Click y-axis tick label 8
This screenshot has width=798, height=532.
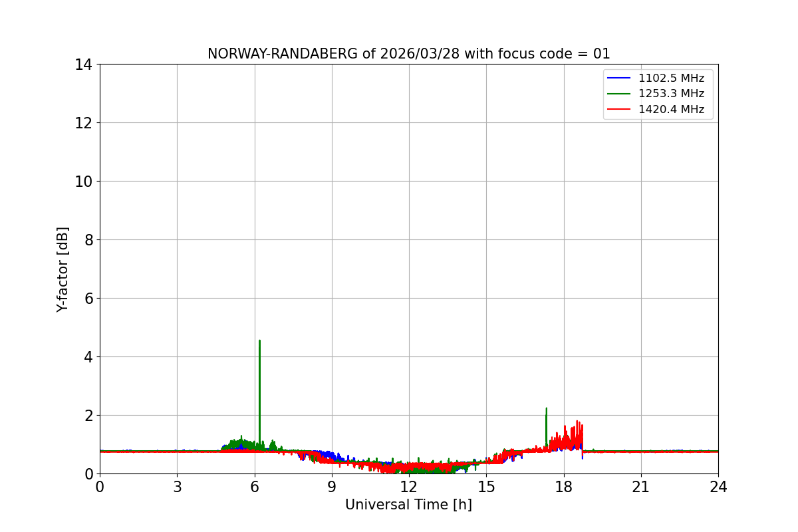point(88,240)
